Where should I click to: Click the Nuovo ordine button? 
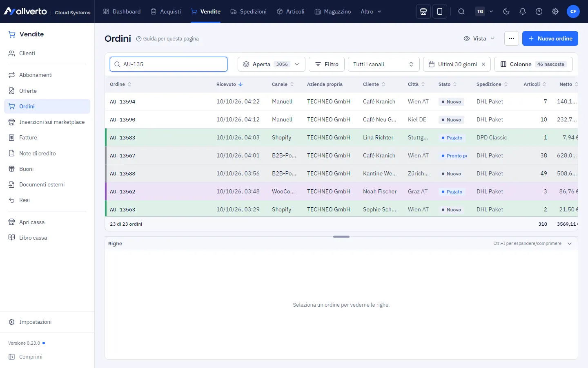coord(550,38)
